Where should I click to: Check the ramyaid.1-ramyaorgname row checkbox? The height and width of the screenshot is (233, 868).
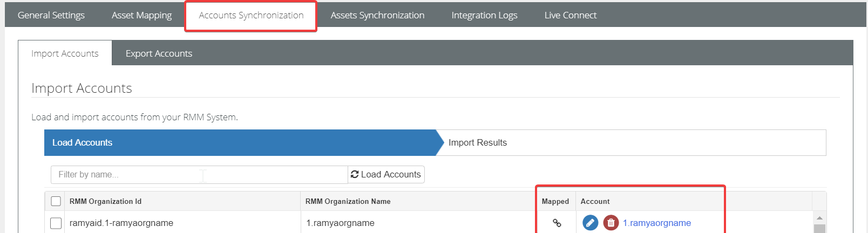(56, 223)
